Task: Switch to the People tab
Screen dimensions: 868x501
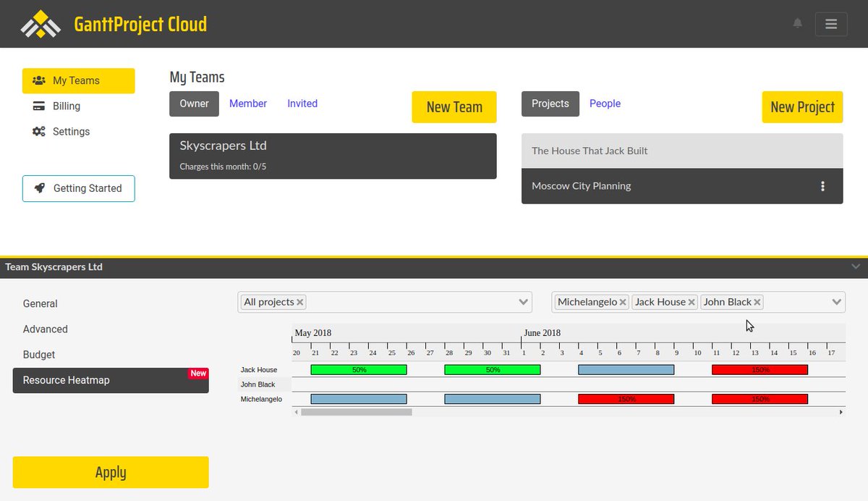Action: point(605,103)
